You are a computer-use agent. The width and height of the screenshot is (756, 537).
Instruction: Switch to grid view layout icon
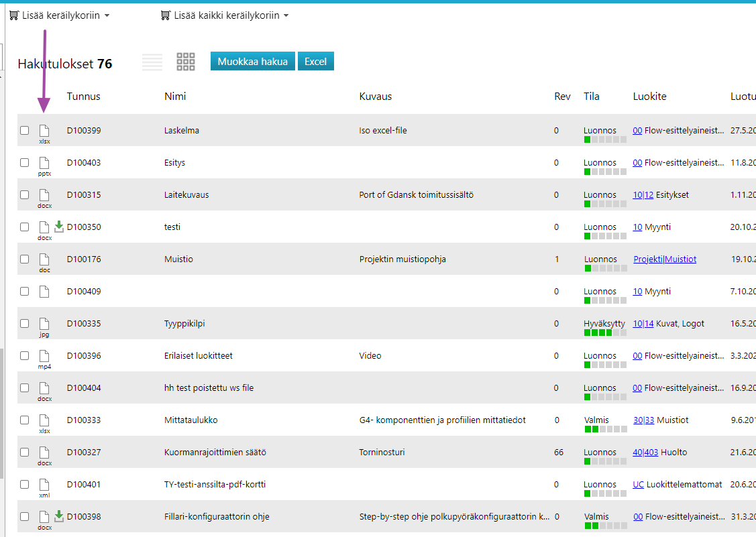(186, 62)
